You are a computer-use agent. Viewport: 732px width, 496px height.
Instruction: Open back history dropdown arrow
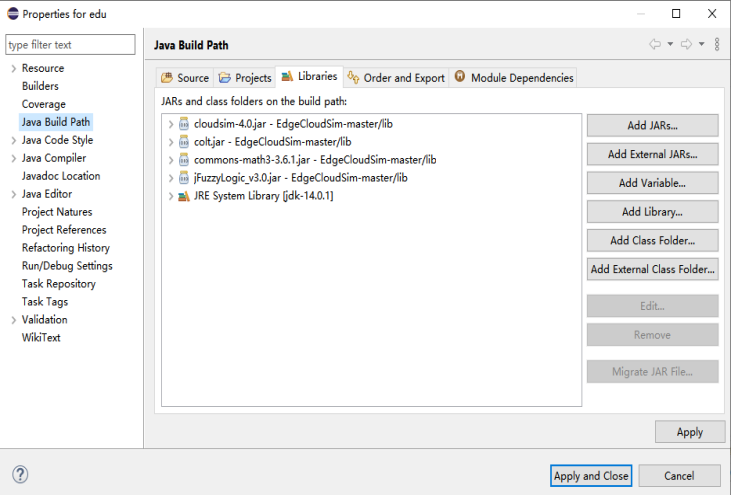click(670, 44)
